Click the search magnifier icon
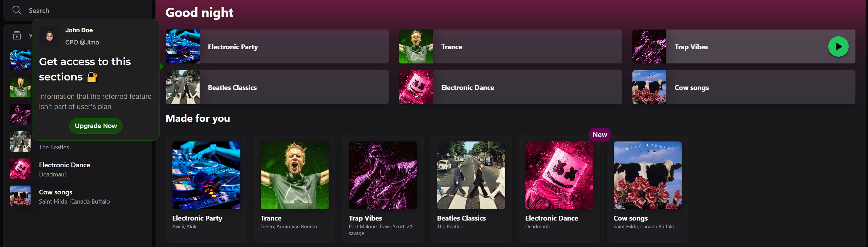The image size is (868, 247). [17, 10]
